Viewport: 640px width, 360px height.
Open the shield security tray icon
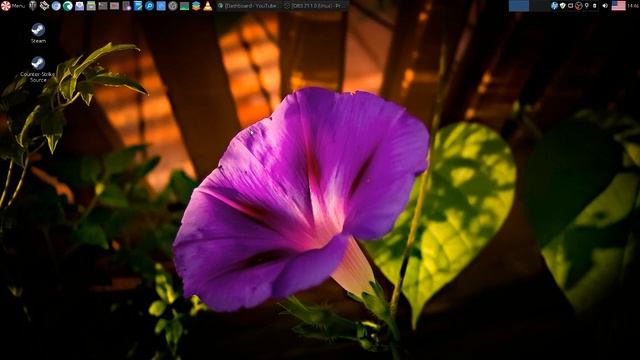(x=562, y=6)
